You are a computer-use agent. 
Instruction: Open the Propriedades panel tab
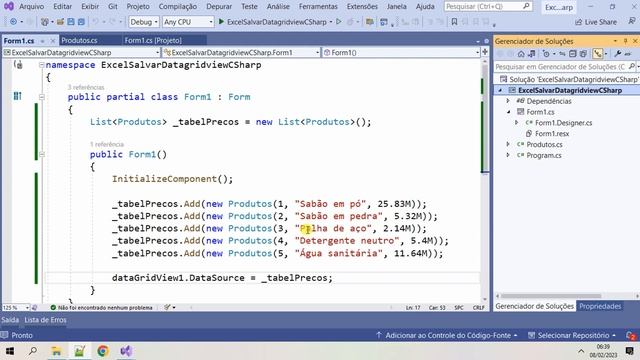(x=600, y=306)
